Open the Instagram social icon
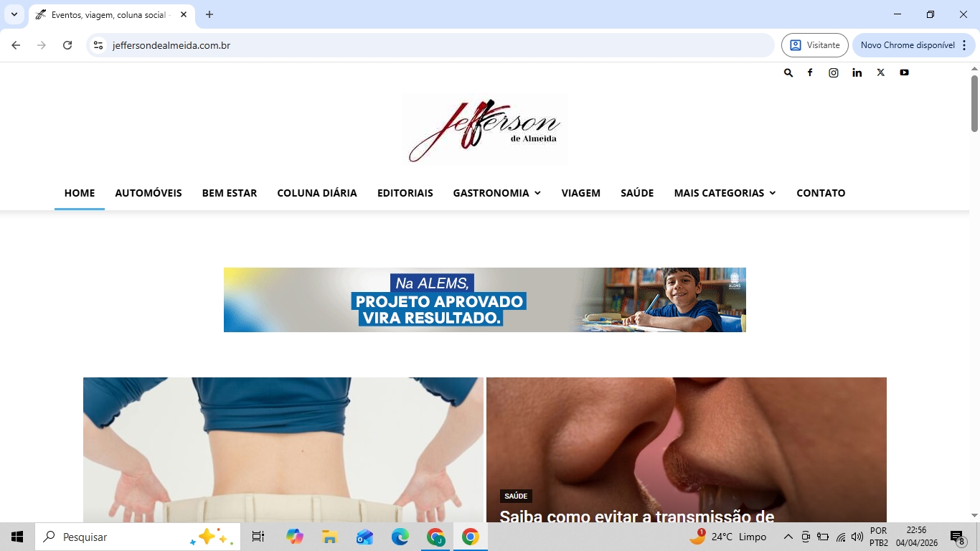This screenshot has height=551, width=980. [x=834, y=72]
